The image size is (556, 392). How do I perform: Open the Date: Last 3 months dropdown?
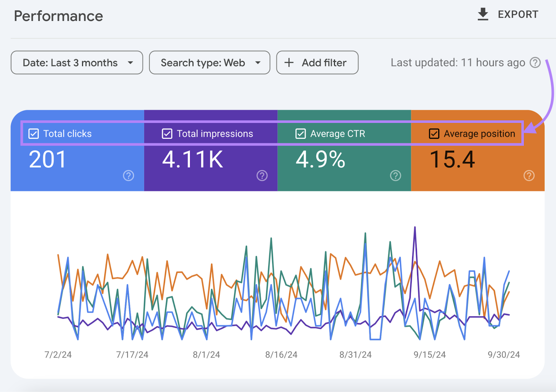(76, 63)
